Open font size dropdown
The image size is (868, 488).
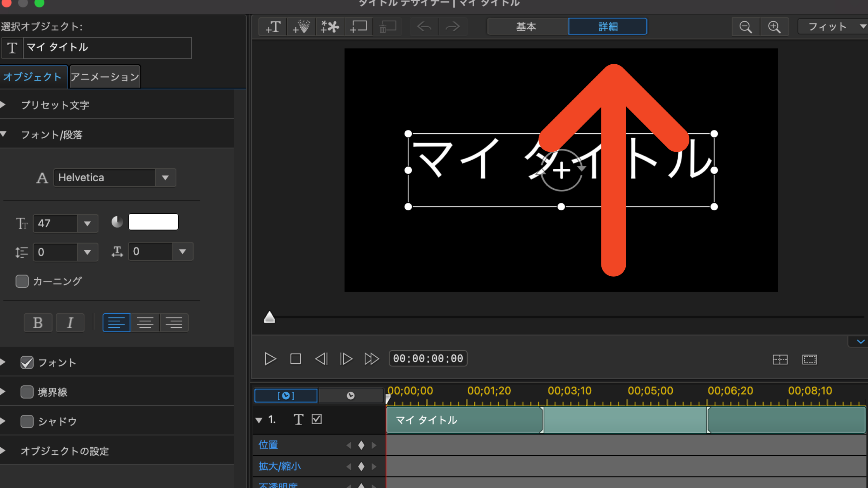click(88, 223)
